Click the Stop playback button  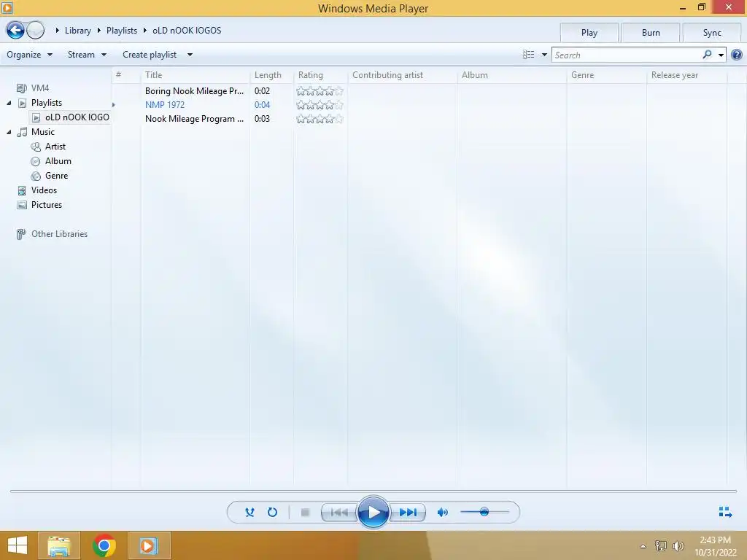click(x=306, y=513)
